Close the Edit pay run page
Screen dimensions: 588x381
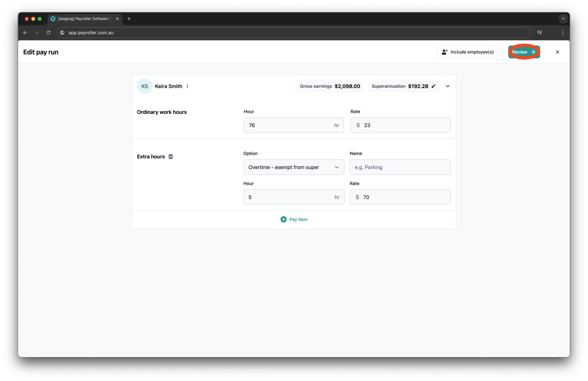pos(557,52)
